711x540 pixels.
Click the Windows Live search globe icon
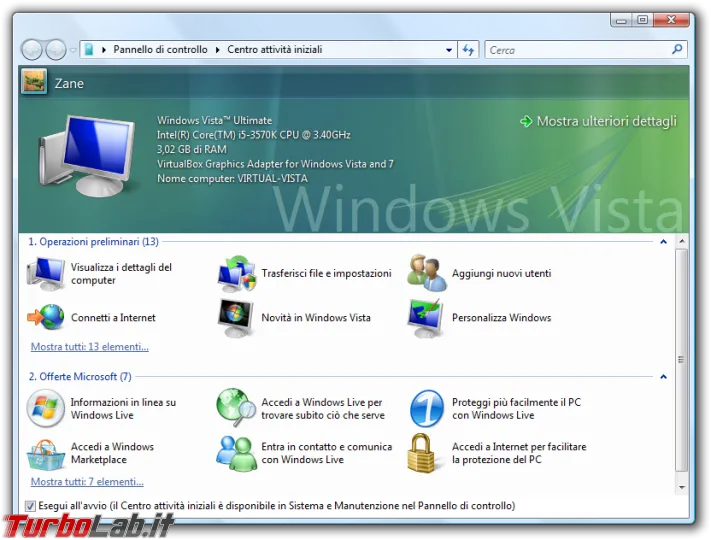tap(237, 408)
